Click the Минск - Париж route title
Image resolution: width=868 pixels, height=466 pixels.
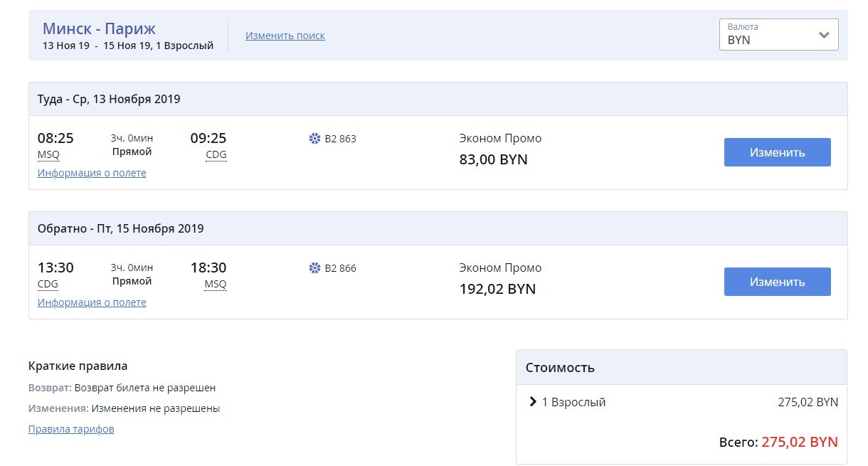point(99,29)
